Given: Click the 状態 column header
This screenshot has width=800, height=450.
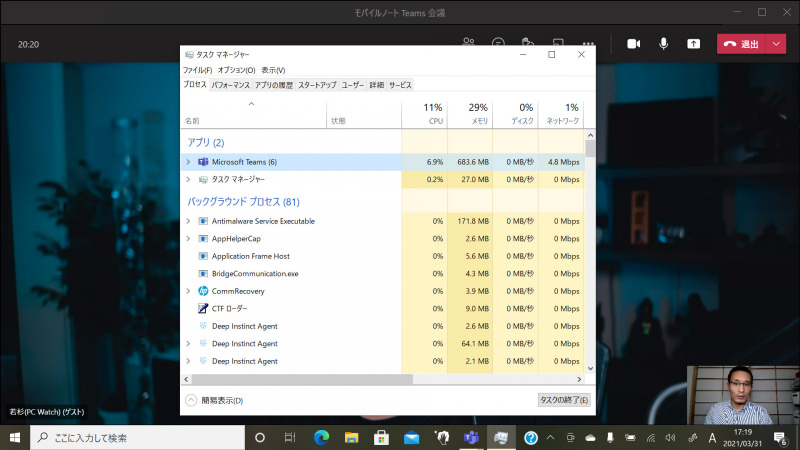Looking at the screenshot, I should click(364, 114).
